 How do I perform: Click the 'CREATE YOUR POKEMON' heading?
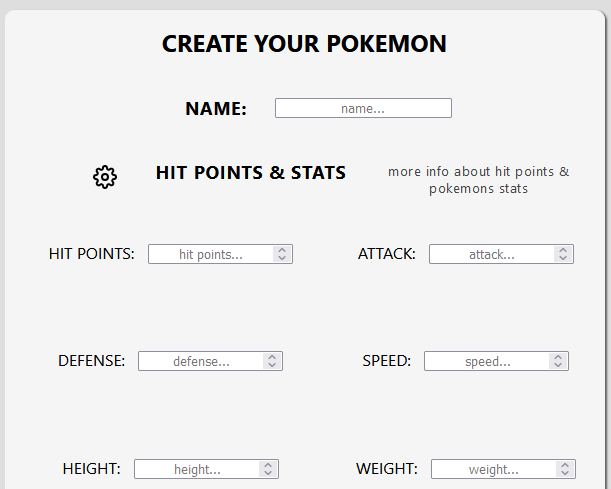pos(304,43)
